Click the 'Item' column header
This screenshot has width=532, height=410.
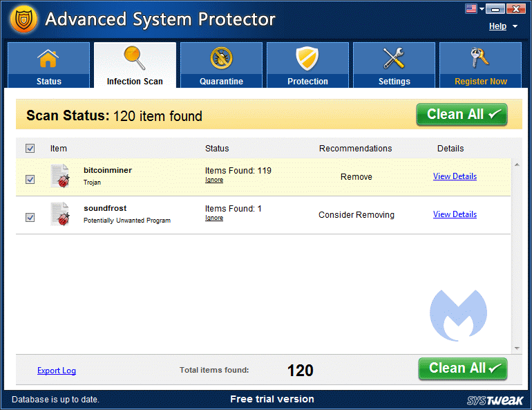[x=58, y=149]
